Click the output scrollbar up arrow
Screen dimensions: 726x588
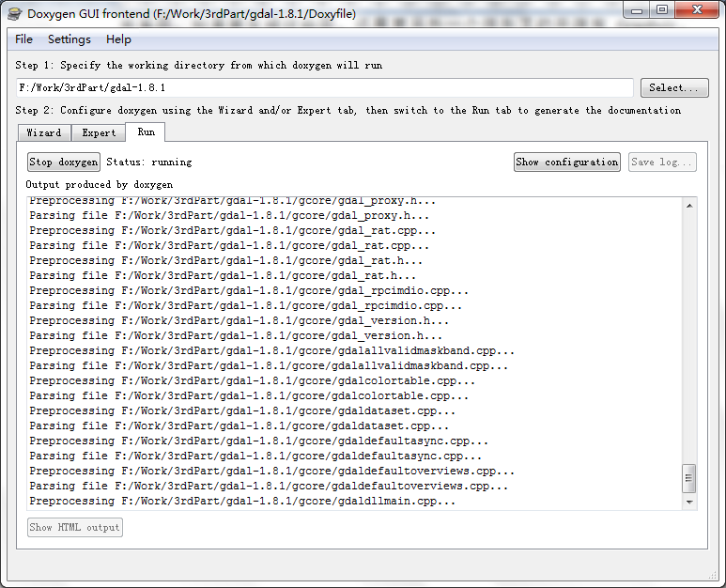pyautogui.click(x=689, y=206)
